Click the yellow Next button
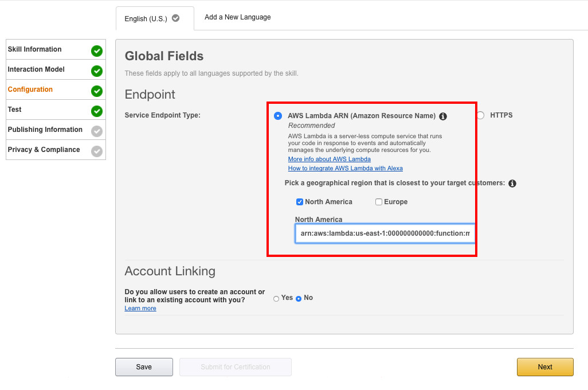Image resolution: width=588 pixels, height=390 pixels. pos(545,367)
